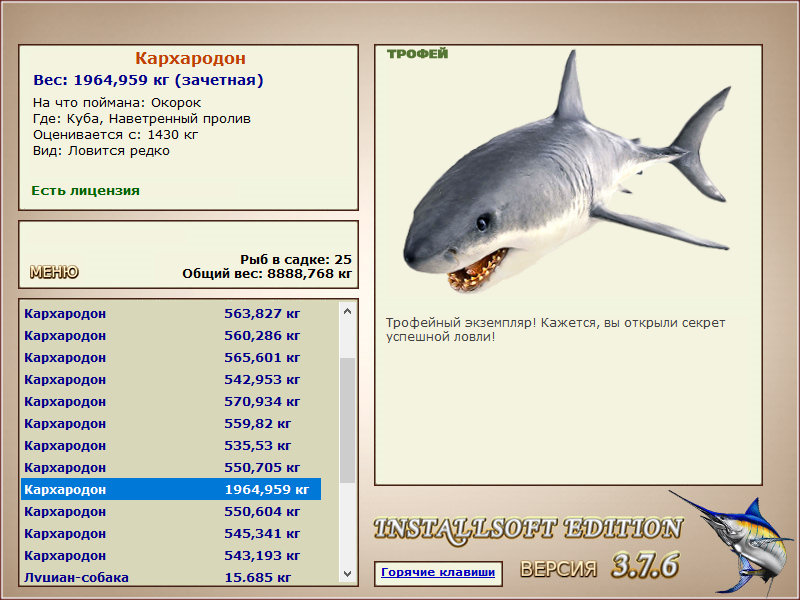Click the Есть лицензия text
The image size is (800, 600).
[85, 190]
